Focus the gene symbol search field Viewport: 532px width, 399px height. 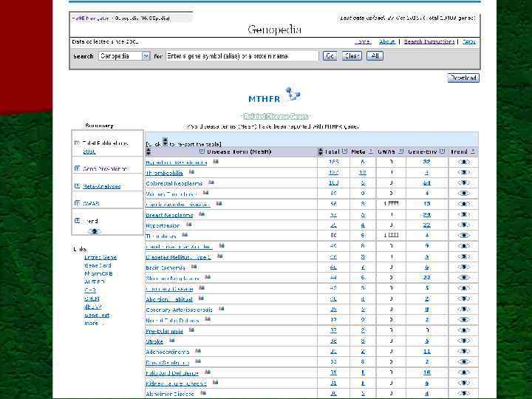tap(242, 56)
